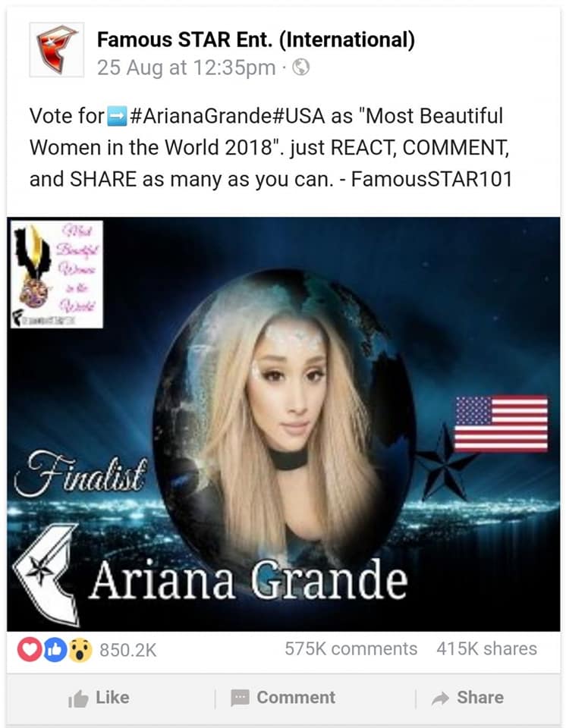The image size is (566, 728).
Task: Open Famous STAR Ent. profile picture
Action: pos(57,50)
